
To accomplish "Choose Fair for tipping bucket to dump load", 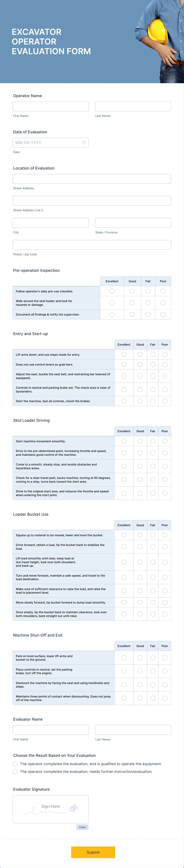I will pos(153,602).
